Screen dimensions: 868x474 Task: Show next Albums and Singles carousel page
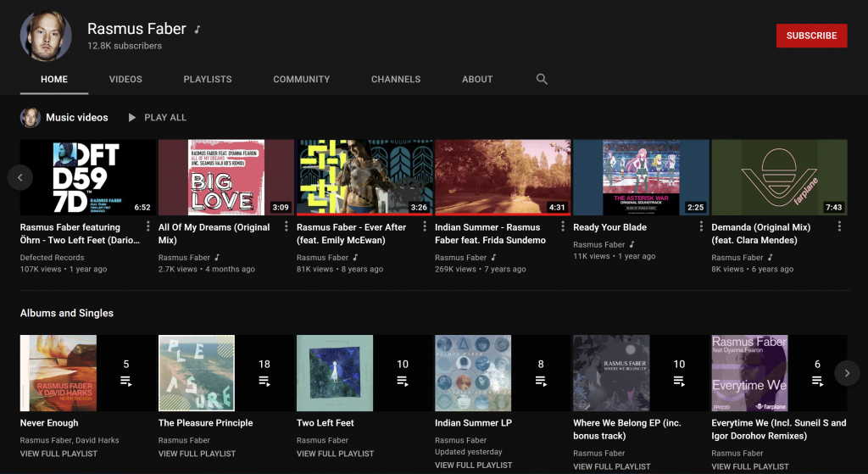(x=847, y=373)
